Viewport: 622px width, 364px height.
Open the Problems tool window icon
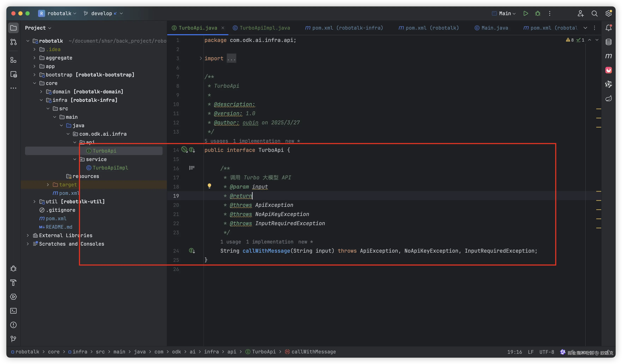(13, 325)
